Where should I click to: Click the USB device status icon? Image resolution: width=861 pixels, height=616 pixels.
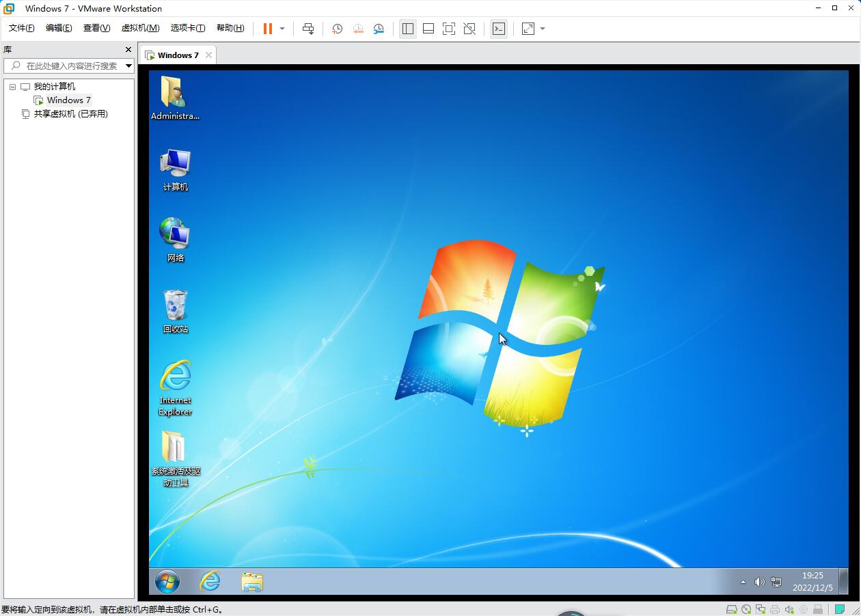pyautogui.click(x=818, y=609)
